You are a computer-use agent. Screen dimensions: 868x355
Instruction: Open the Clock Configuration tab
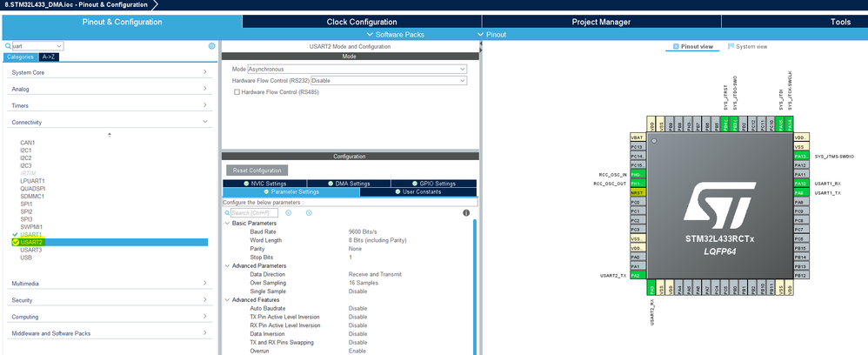[362, 22]
